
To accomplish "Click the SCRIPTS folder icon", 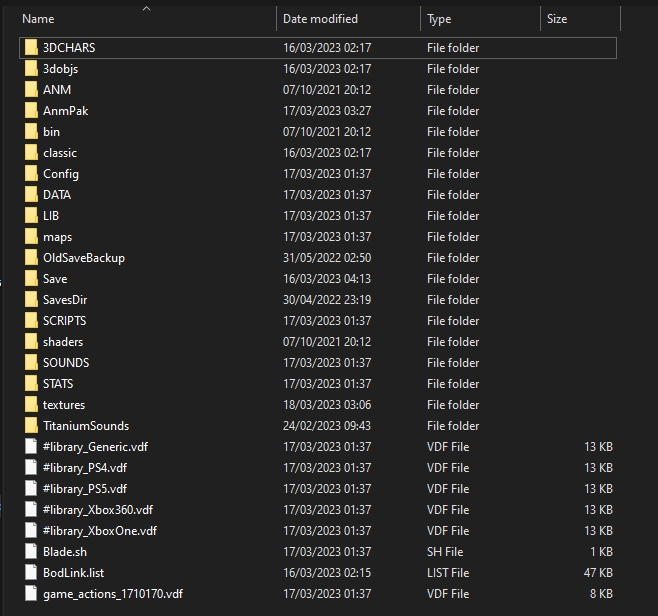I will point(31,321).
